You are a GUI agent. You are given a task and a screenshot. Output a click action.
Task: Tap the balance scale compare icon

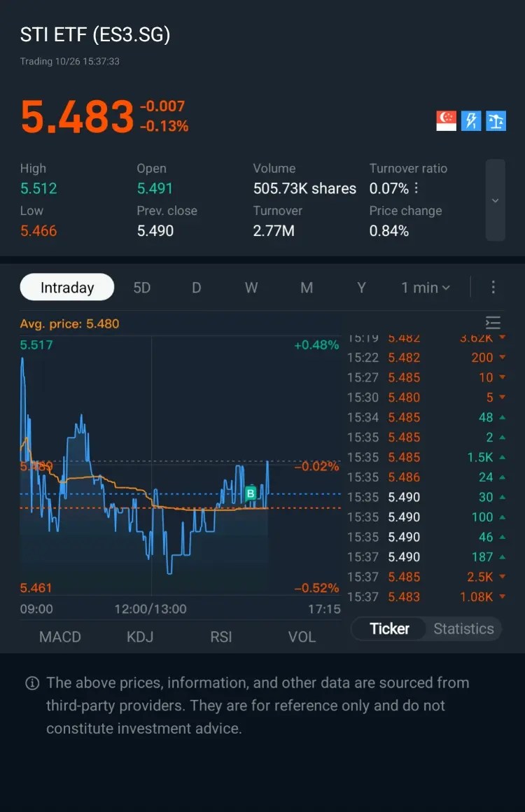(x=496, y=120)
